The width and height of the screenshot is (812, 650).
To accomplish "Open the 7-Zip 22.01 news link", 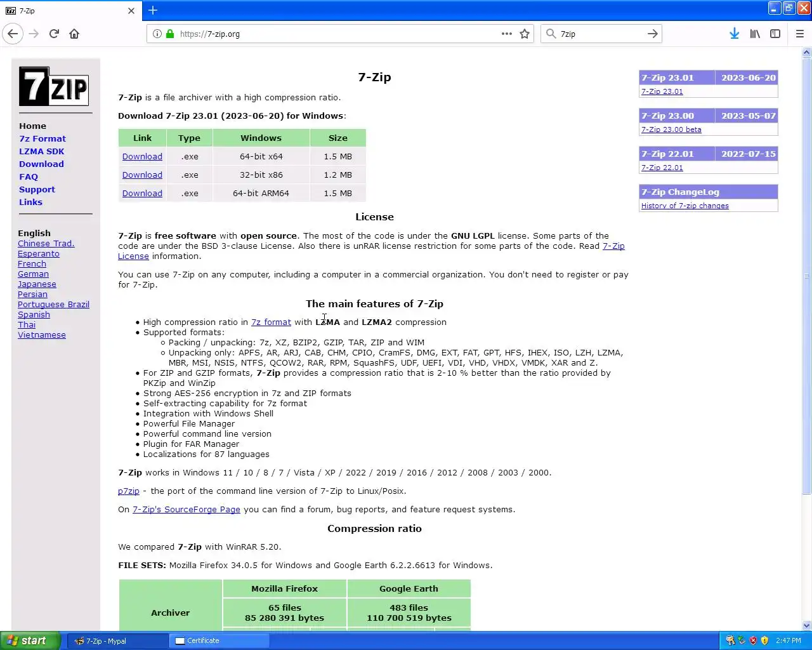I will point(662,168).
